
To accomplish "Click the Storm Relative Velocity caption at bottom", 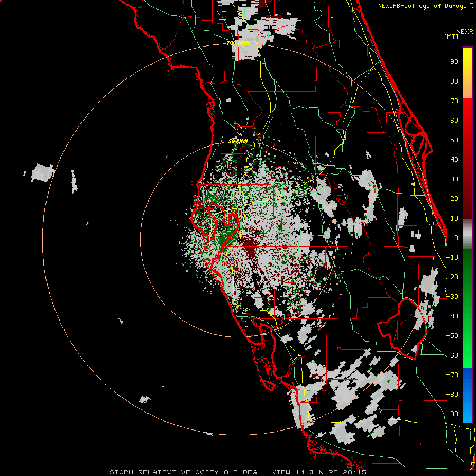I will click(238, 472).
